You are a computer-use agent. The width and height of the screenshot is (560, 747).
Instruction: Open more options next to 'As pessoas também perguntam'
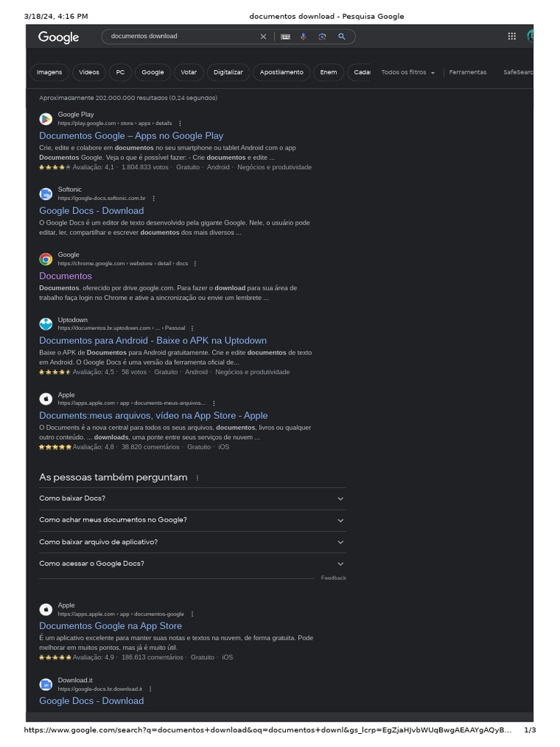(198, 478)
